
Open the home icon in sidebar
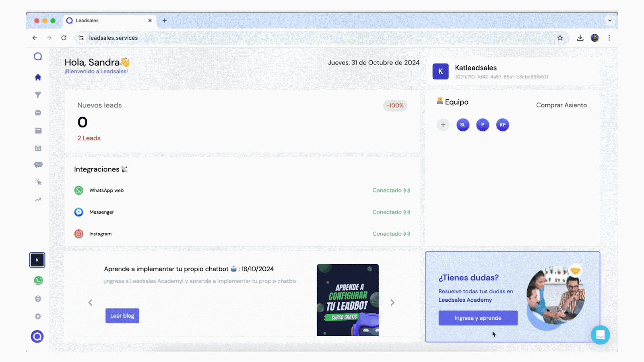tap(38, 77)
